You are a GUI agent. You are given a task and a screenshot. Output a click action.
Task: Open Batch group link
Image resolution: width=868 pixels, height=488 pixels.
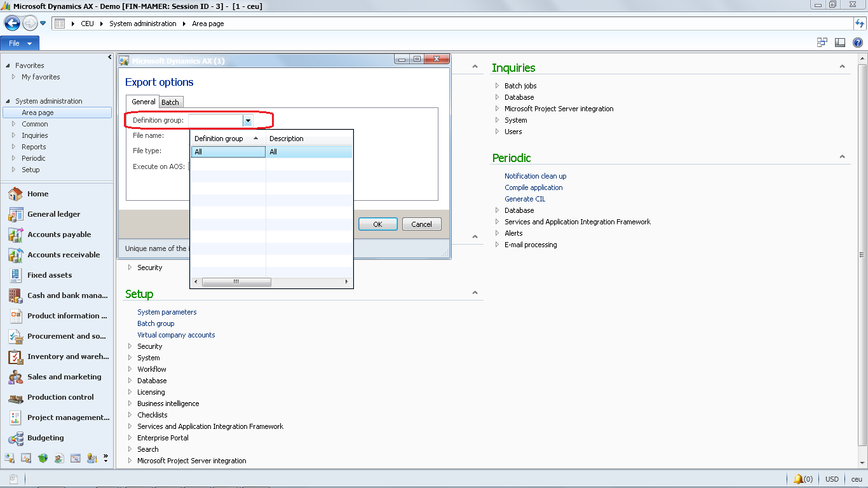[156, 323]
